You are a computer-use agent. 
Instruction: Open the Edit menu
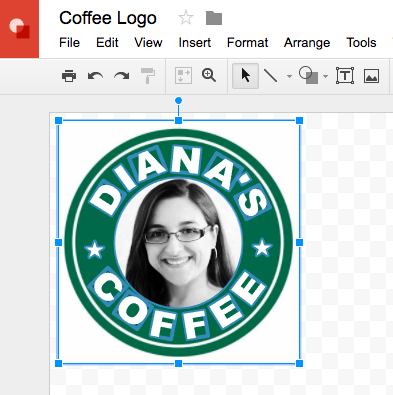(x=107, y=43)
